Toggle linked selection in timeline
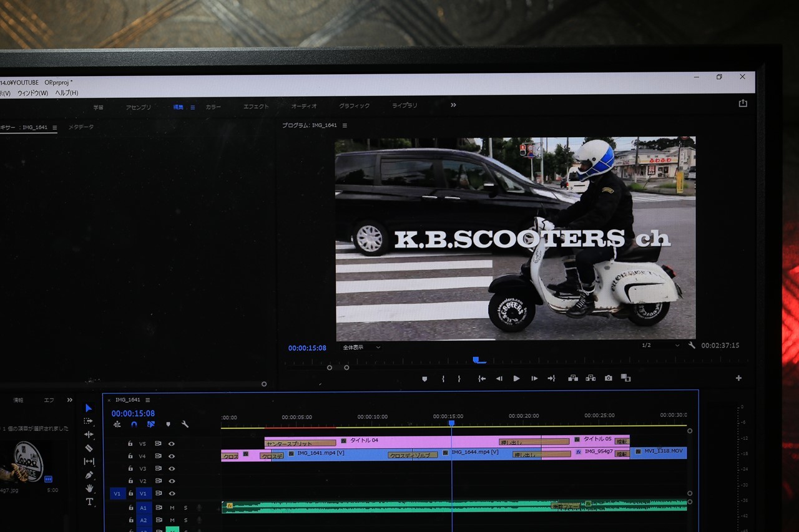Viewport: 799px width, 532px height. [x=151, y=424]
